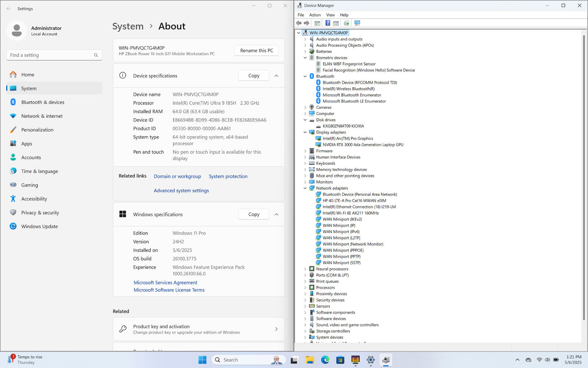Open the Temps to rise weather widget
588x368 pixels.
point(25,360)
